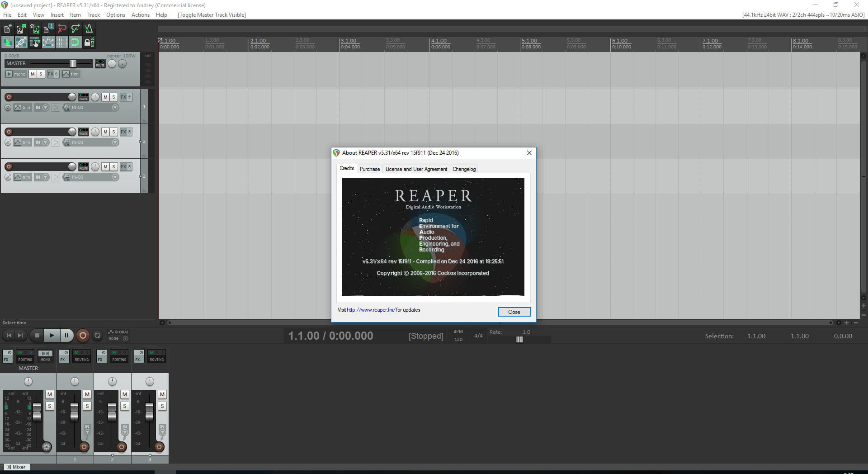This screenshot has height=474, width=868.
Task: Open the Actions menu
Action: tap(140, 15)
